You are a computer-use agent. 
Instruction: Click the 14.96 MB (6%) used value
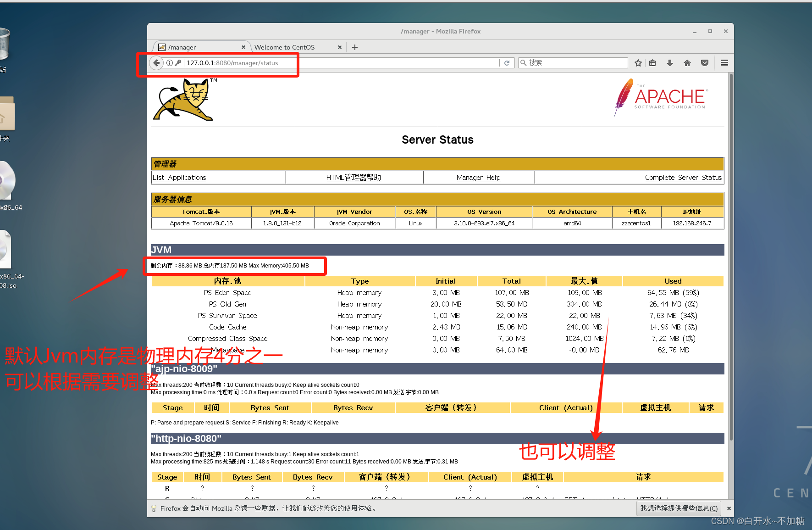[673, 327]
